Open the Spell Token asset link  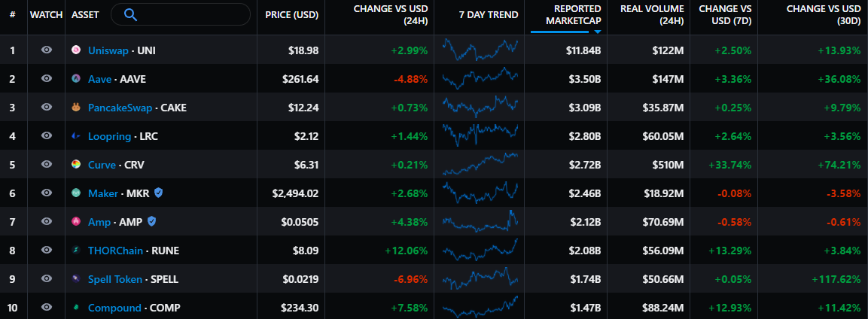point(115,279)
